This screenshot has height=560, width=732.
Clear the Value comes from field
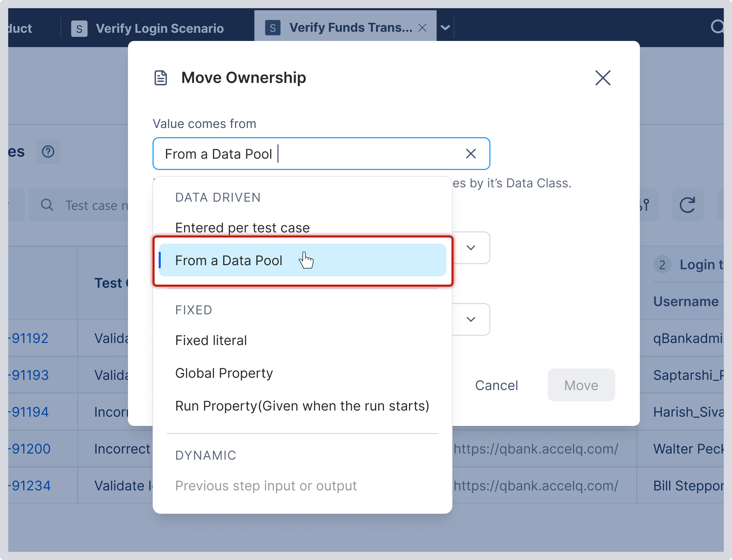point(471,154)
